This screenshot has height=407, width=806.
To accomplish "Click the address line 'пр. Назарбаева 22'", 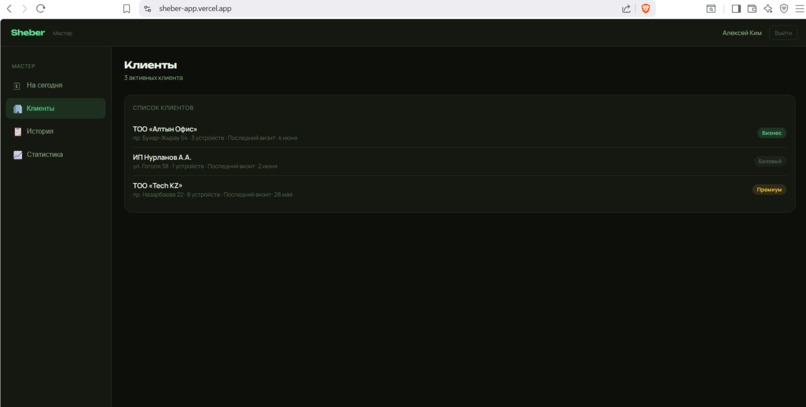I will click(158, 195).
